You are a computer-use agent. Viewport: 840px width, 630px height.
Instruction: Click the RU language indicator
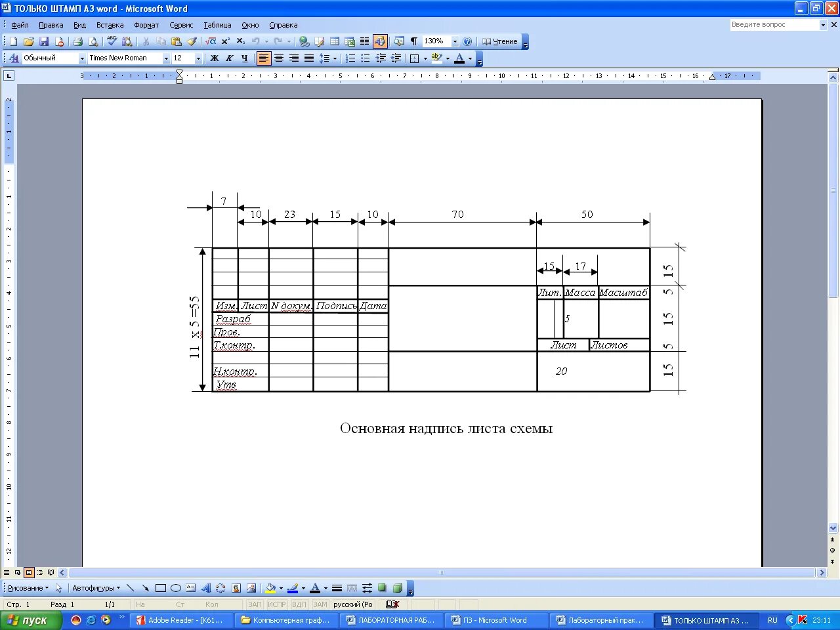click(772, 620)
